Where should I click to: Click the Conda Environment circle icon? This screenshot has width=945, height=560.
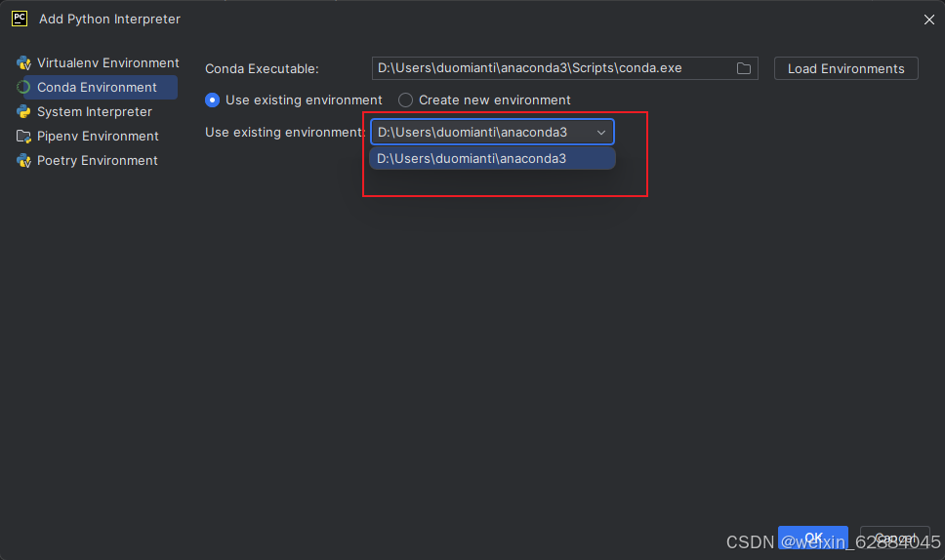pos(23,87)
